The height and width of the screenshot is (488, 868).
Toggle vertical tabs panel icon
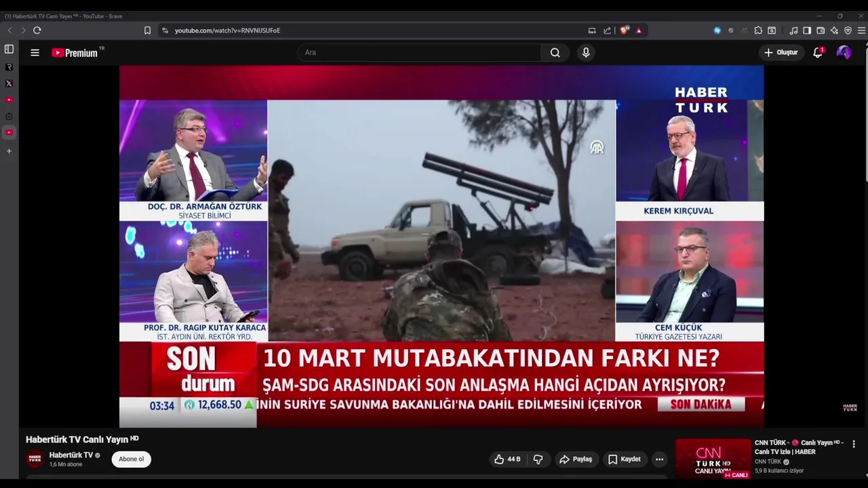[9, 49]
